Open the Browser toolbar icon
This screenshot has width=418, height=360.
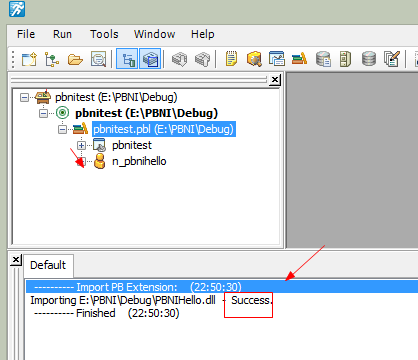click(x=254, y=59)
